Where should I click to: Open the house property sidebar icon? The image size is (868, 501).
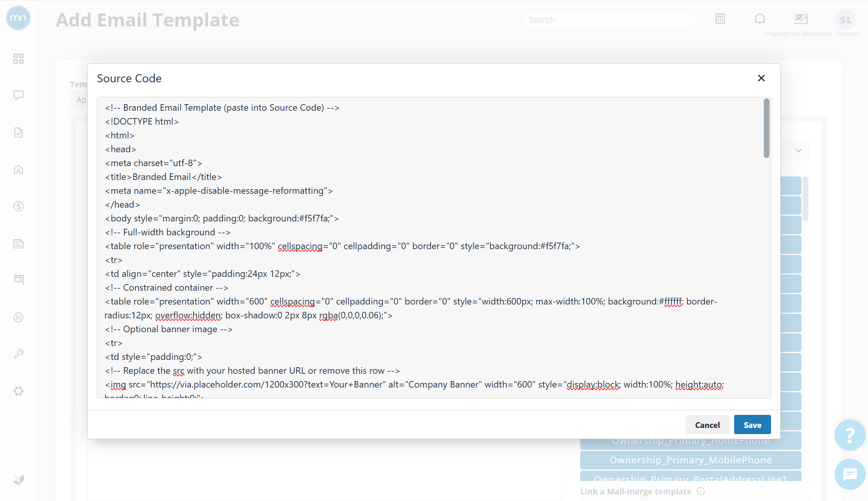pos(18,170)
